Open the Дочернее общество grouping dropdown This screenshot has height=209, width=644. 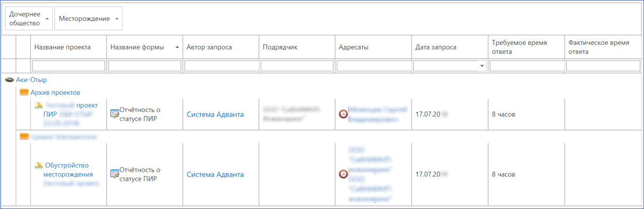click(29, 19)
